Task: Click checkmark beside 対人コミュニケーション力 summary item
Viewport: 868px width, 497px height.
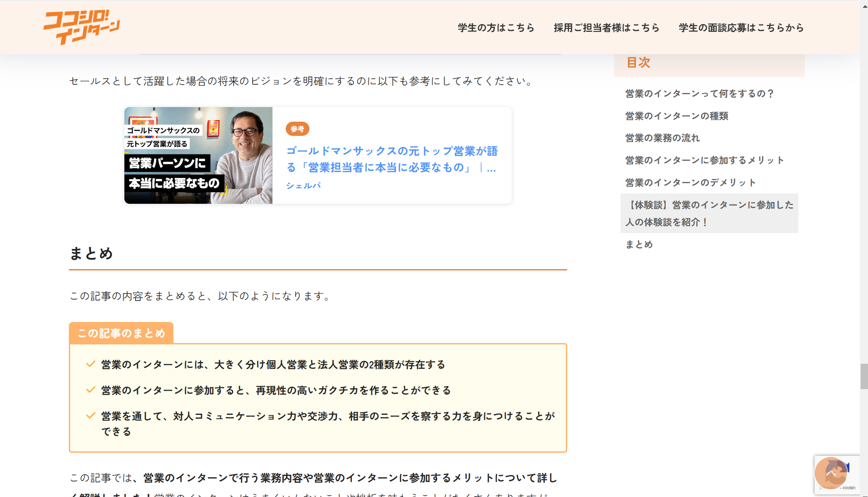Action: coord(90,416)
